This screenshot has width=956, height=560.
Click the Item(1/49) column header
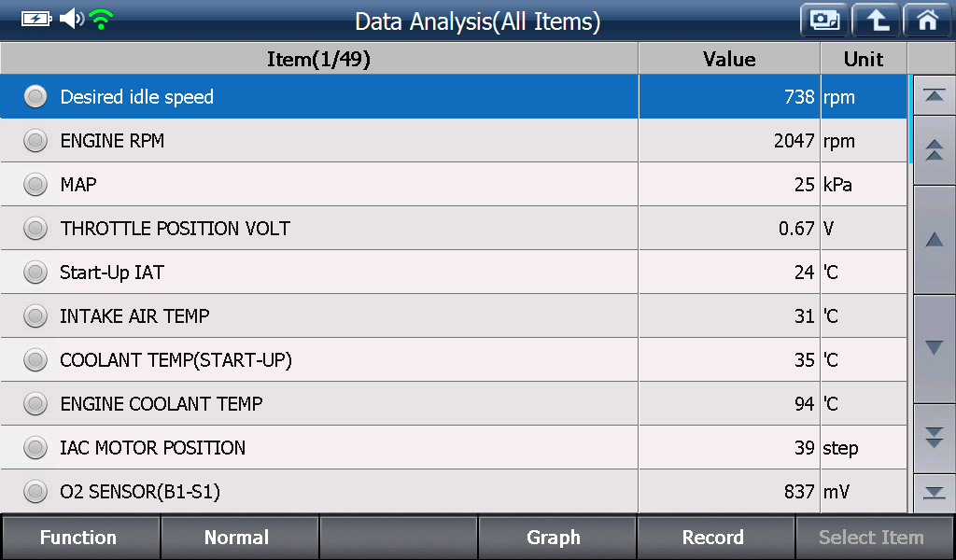pyautogui.click(x=319, y=59)
